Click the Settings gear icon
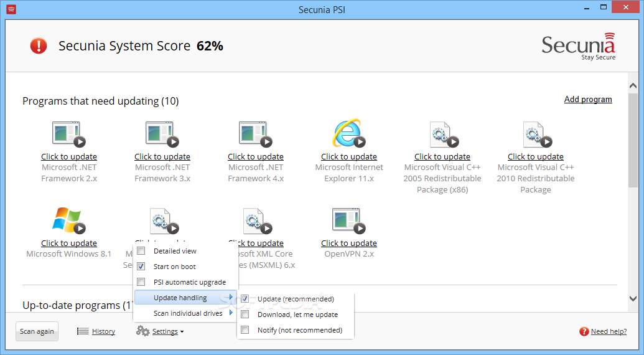The height and width of the screenshot is (355, 644). coord(142,331)
